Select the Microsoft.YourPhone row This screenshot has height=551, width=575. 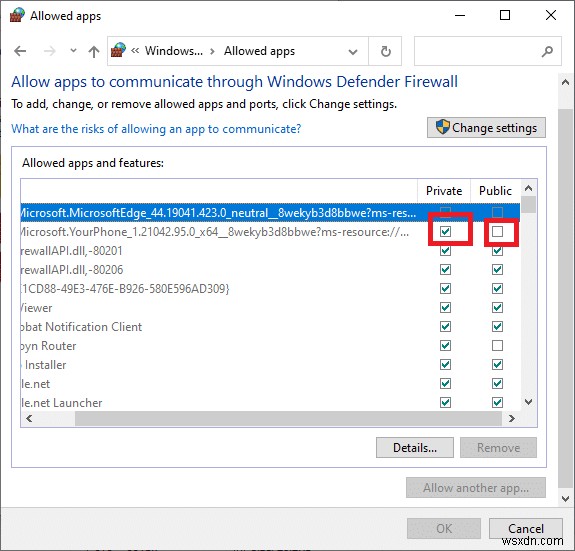pos(270,232)
